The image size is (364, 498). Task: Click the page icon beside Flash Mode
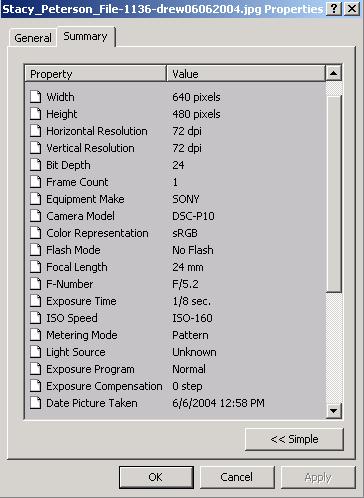(36, 250)
